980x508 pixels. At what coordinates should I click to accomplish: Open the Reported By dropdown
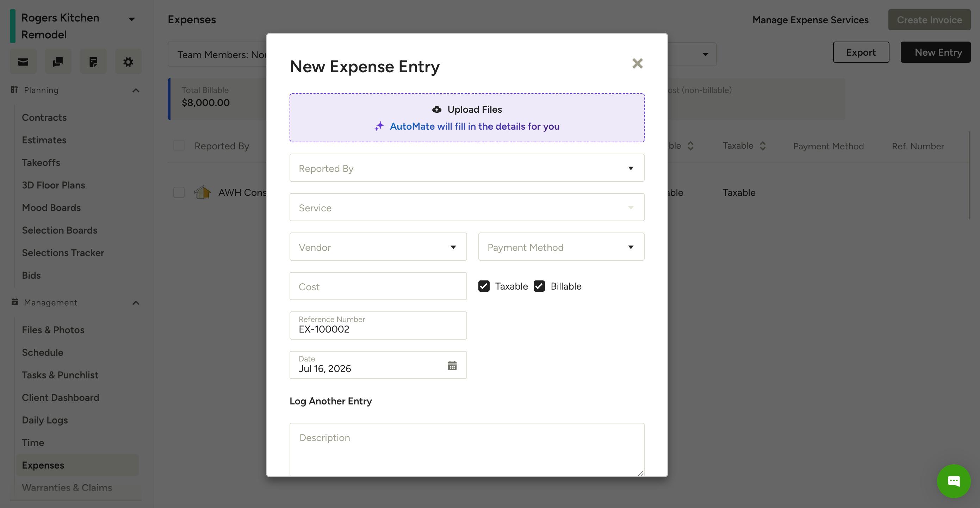tap(467, 168)
